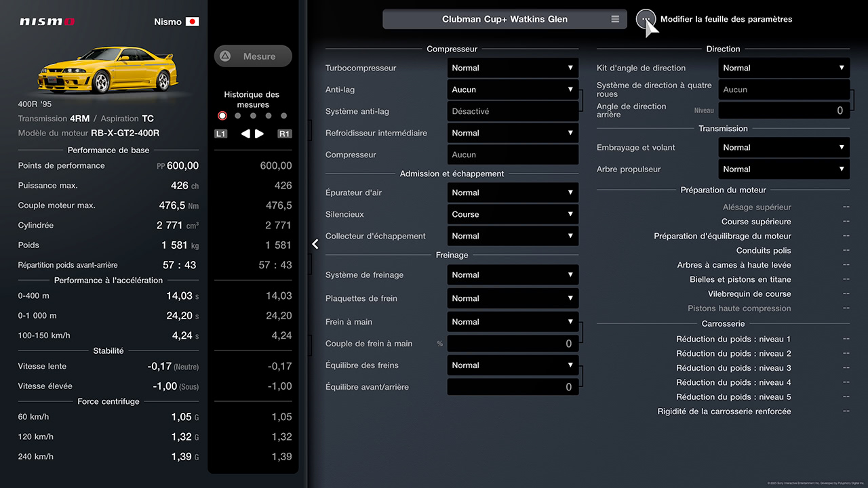The width and height of the screenshot is (868, 488).
Task: Collapse the panel with the left chevron
Action: click(315, 244)
